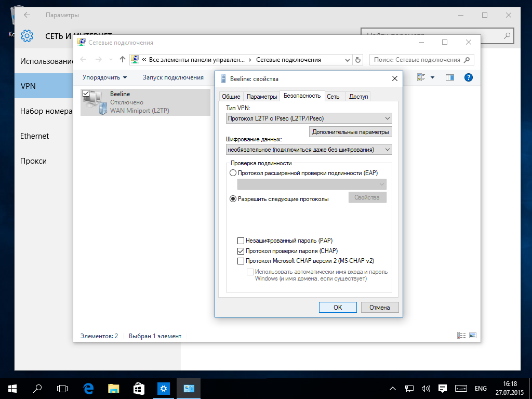Open File Explorer from taskbar
Viewport: 532px width, 399px height.
point(113,389)
